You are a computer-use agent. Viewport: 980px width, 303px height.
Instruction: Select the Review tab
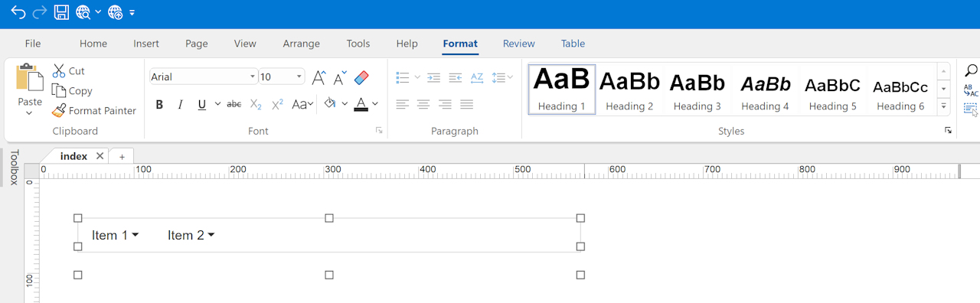pyautogui.click(x=519, y=44)
